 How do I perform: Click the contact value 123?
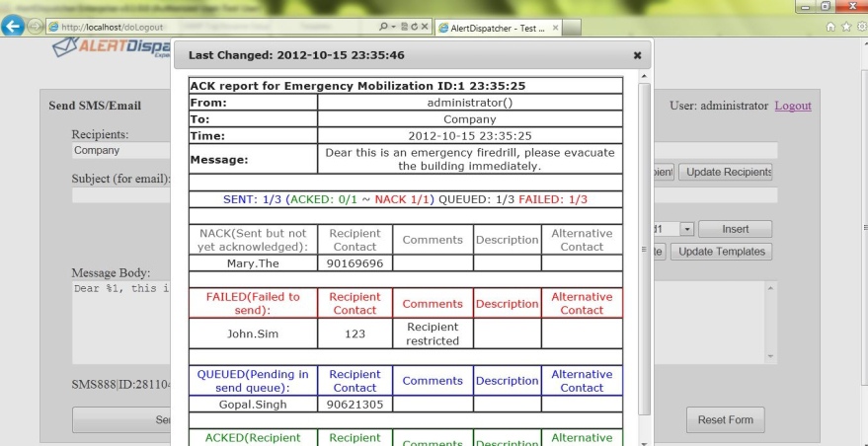pyautogui.click(x=355, y=334)
